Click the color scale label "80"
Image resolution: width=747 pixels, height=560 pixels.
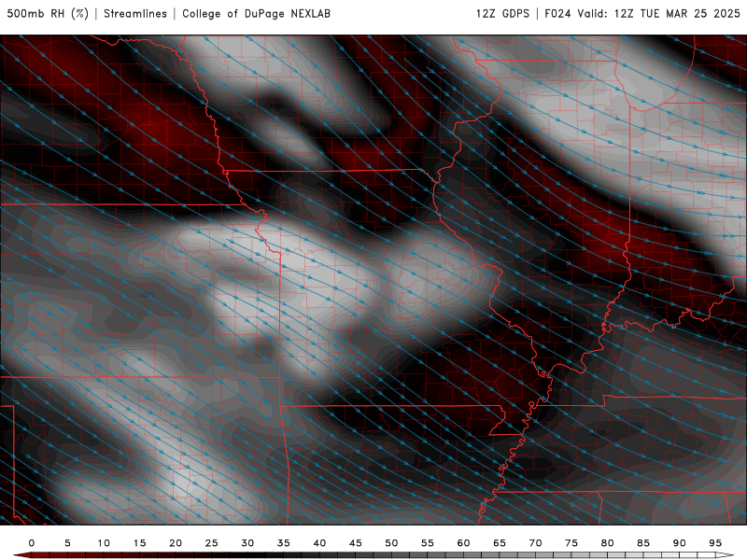(x=608, y=543)
